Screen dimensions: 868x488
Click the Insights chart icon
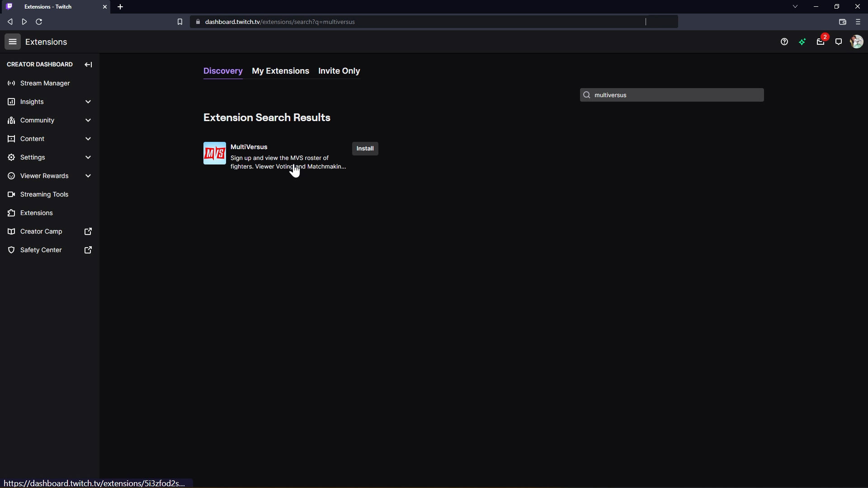pos(11,102)
